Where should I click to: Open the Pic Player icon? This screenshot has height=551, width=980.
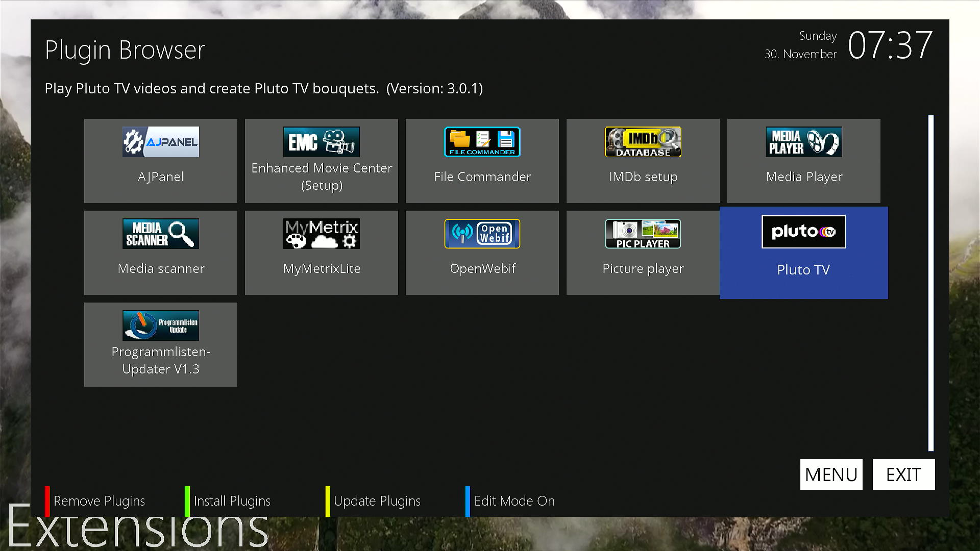tap(643, 234)
